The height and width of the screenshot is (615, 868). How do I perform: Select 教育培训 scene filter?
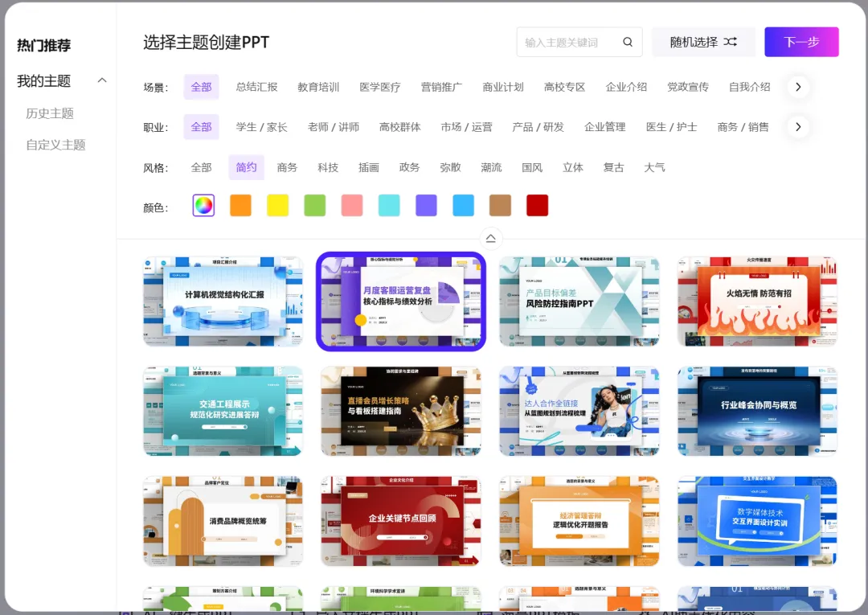click(318, 87)
